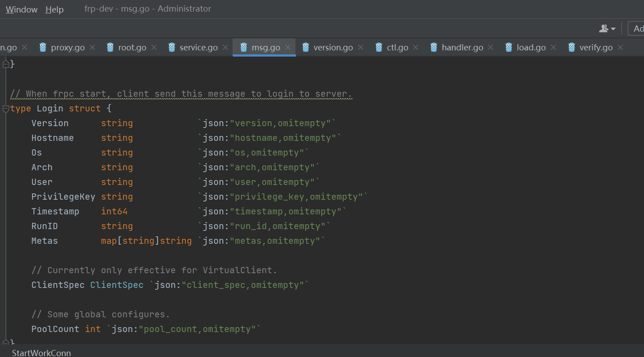Collapse the Login struct using its fold marker
The width and height of the screenshot is (644, 357).
coord(6,109)
